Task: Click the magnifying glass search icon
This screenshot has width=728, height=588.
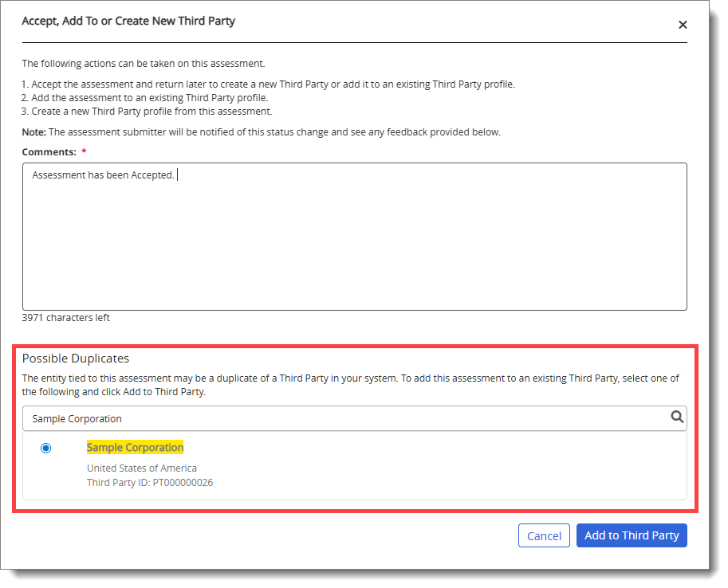Action: (677, 417)
